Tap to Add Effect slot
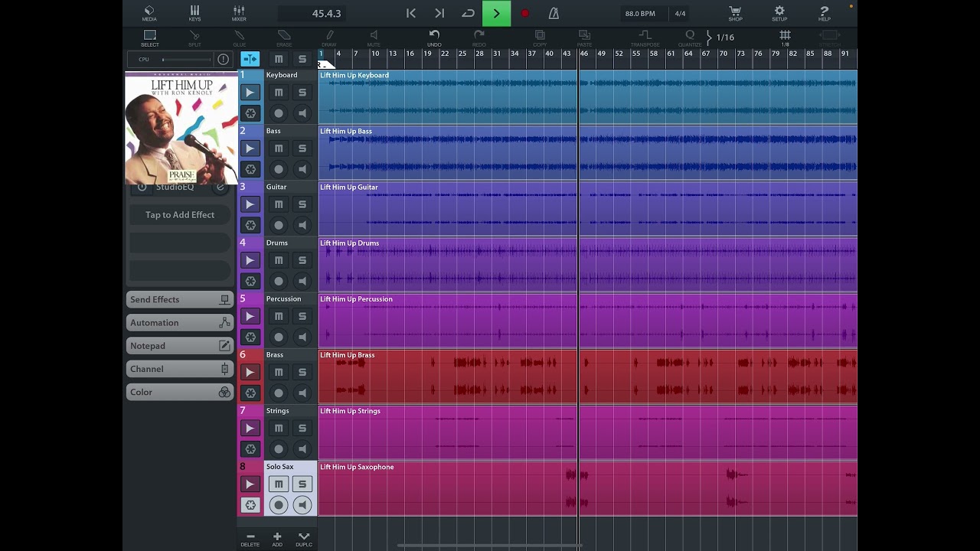Image resolution: width=980 pixels, height=551 pixels. [x=180, y=215]
